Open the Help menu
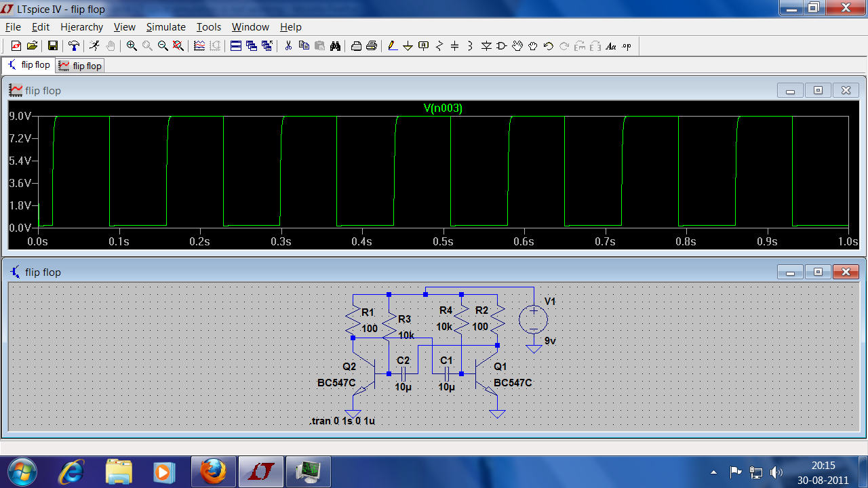Screen dimensions: 868x488 tap(290, 27)
